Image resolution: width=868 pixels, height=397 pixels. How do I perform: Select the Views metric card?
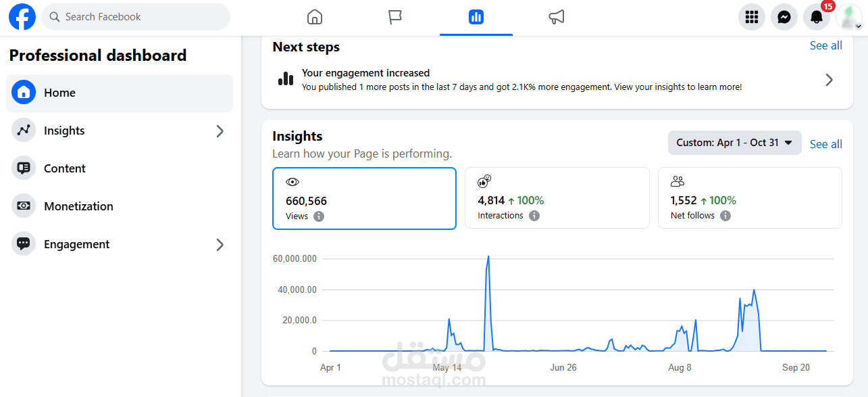(364, 198)
